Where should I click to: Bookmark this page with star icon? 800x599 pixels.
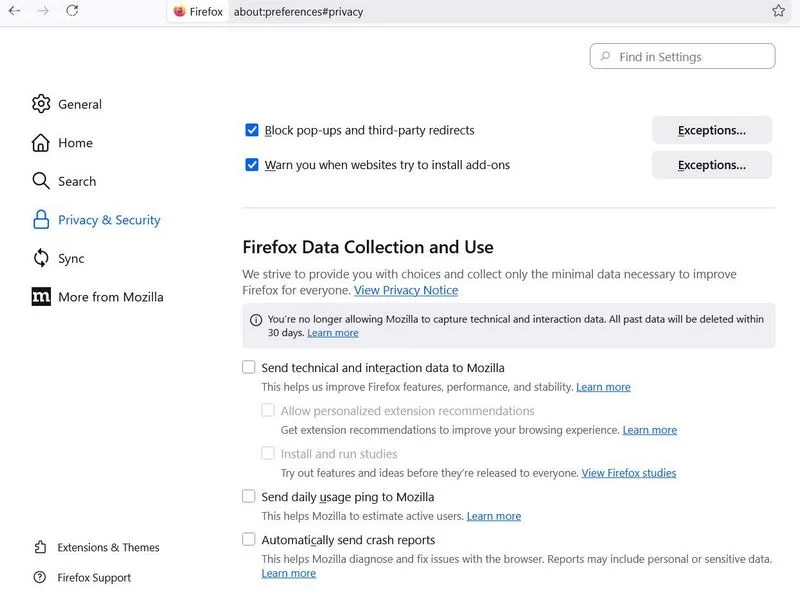tap(778, 11)
